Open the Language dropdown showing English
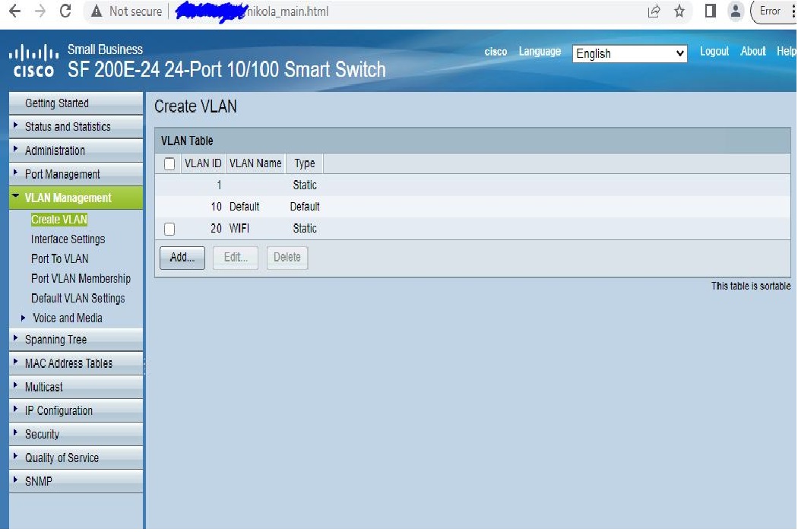 (630, 54)
